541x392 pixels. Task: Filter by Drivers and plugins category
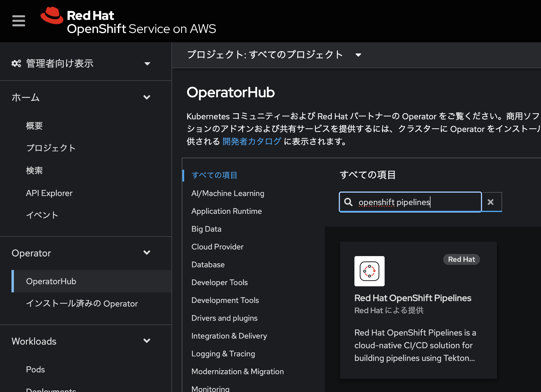[224, 318]
